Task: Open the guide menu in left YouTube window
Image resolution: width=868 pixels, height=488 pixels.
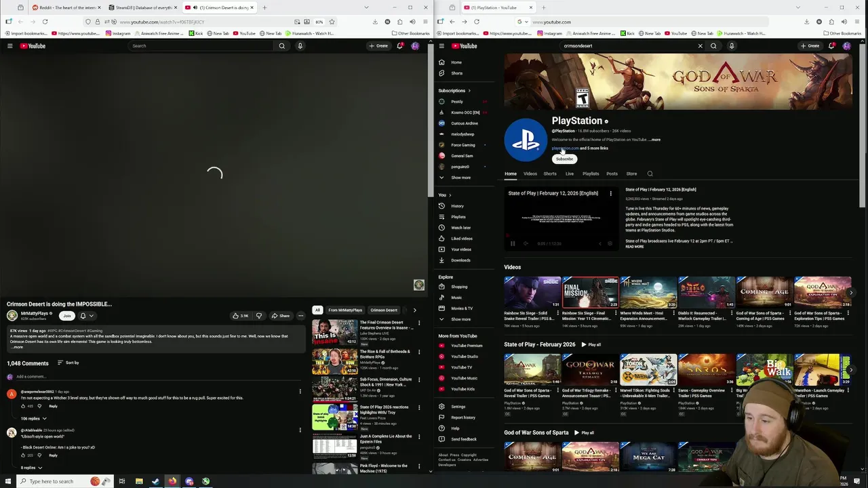Action: (9, 46)
